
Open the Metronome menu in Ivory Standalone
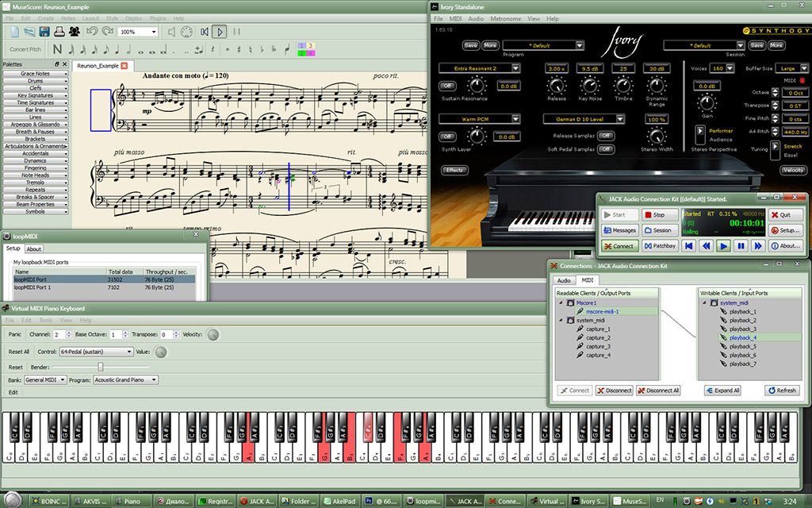(505, 19)
